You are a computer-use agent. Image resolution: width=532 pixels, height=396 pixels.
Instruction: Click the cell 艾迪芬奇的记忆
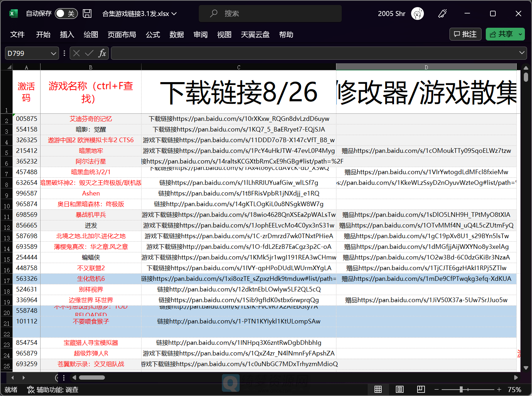click(91, 119)
